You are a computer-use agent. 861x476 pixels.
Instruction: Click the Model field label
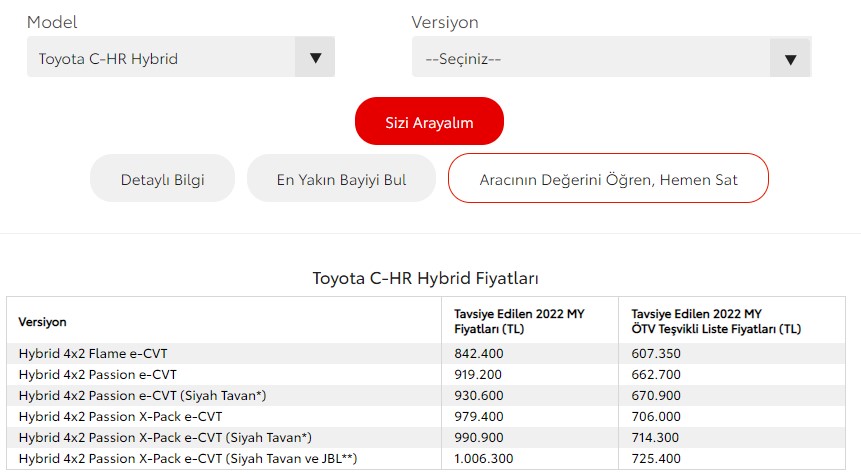click(x=52, y=22)
